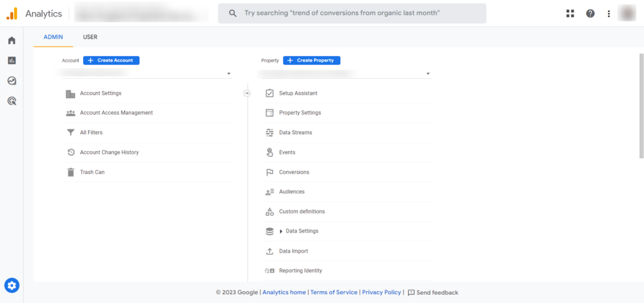Click the Help question mark icon
Viewport: 644px width, 303px height.
coord(590,13)
